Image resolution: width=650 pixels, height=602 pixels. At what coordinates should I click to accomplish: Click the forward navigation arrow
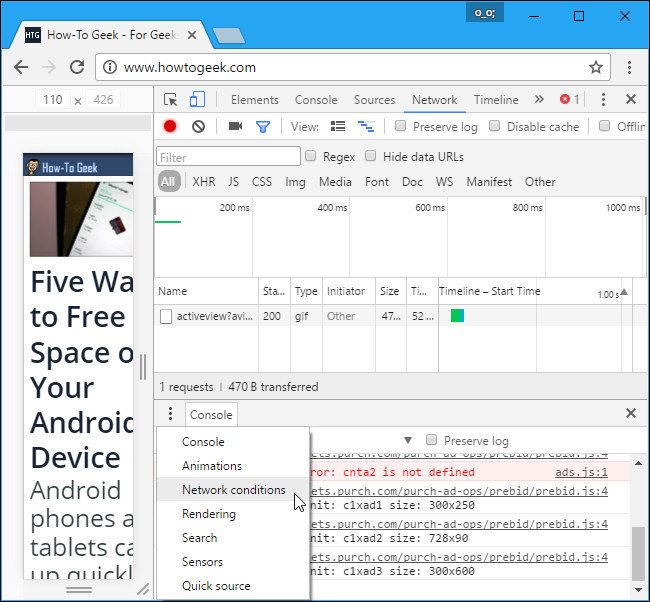coord(49,67)
